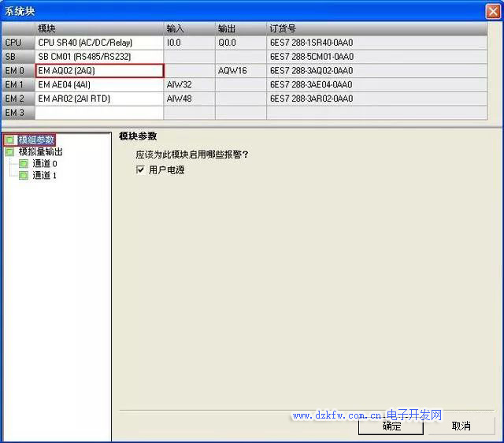
Task: Click the empty EM 3 module cell
Action: pyautogui.click(x=99, y=113)
